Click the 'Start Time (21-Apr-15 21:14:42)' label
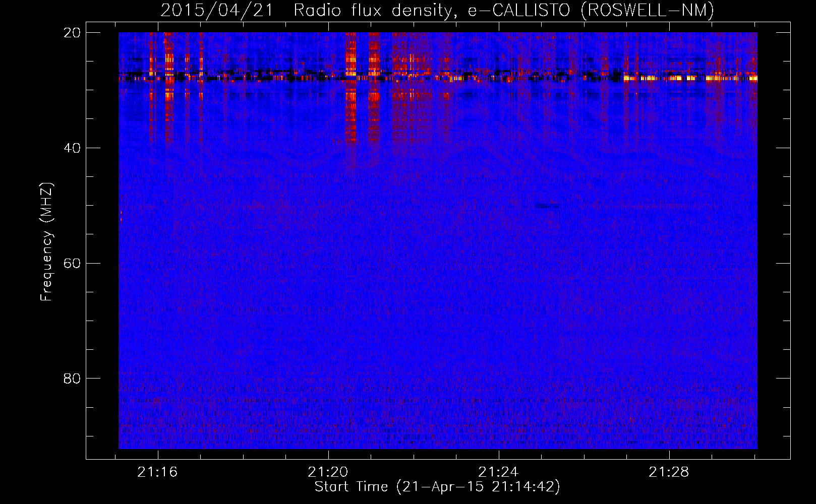816x504 pixels. coord(437,487)
